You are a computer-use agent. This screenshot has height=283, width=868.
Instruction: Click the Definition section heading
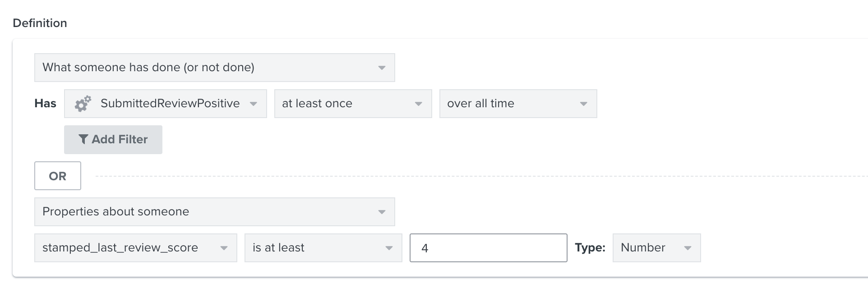coord(40,23)
